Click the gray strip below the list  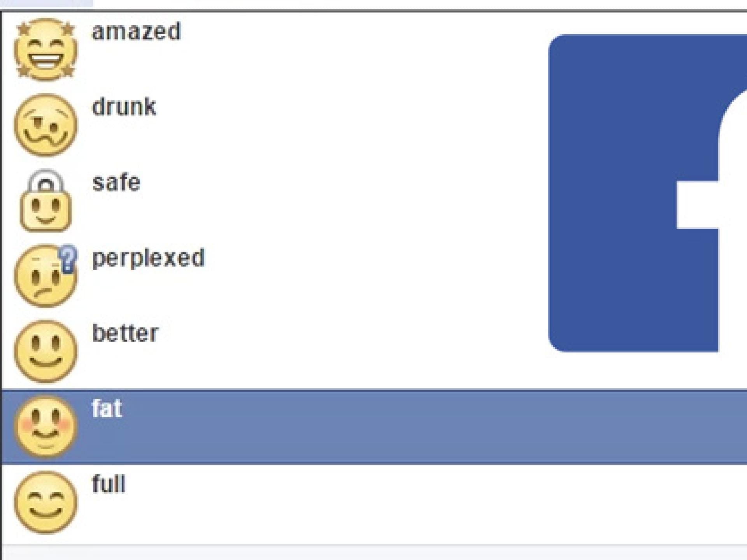click(373, 553)
